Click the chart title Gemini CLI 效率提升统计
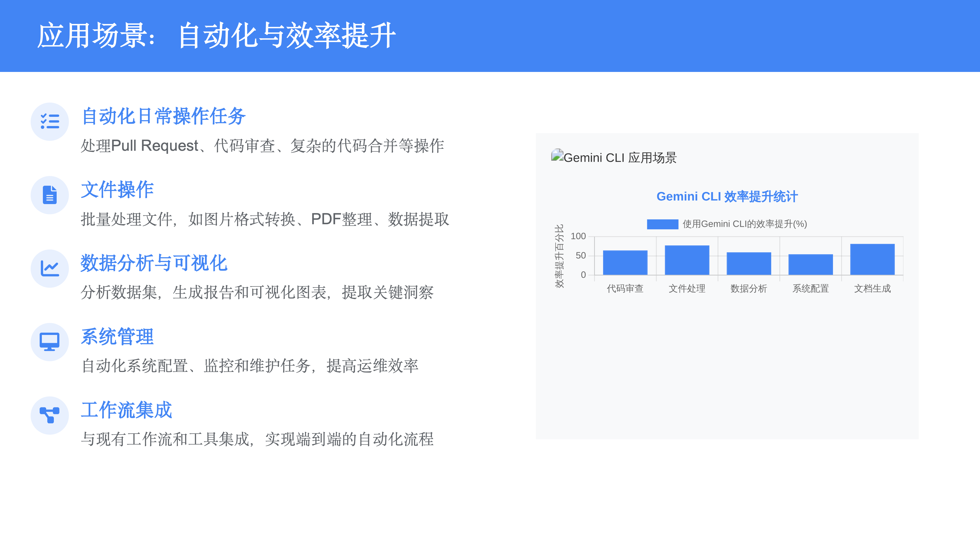Image resolution: width=980 pixels, height=551 pixels. click(727, 197)
